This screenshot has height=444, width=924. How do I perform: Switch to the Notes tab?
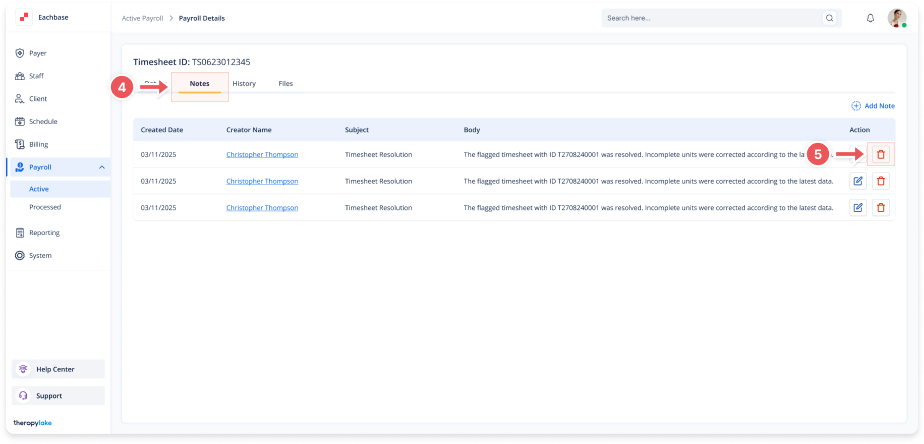coord(199,84)
